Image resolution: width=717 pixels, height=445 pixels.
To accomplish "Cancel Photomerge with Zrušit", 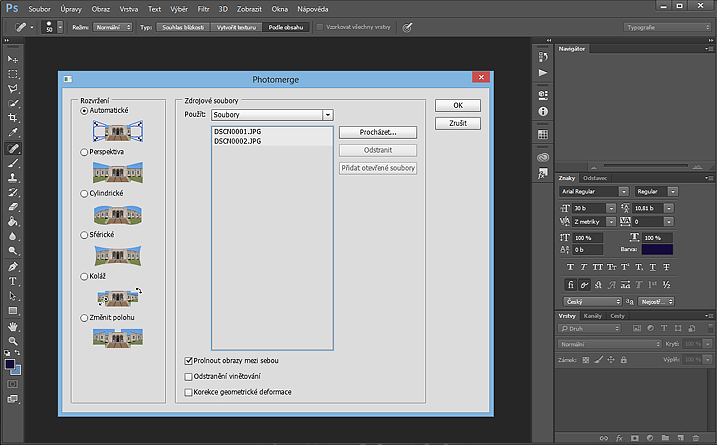I will point(458,123).
